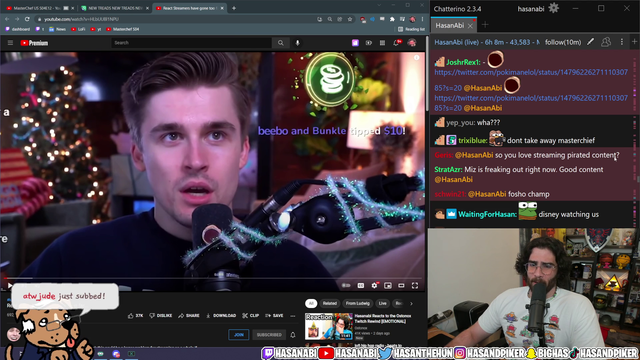Switch to the NEW TREADS browser tab
This screenshot has width=640, height=360.
click(114, 8)
